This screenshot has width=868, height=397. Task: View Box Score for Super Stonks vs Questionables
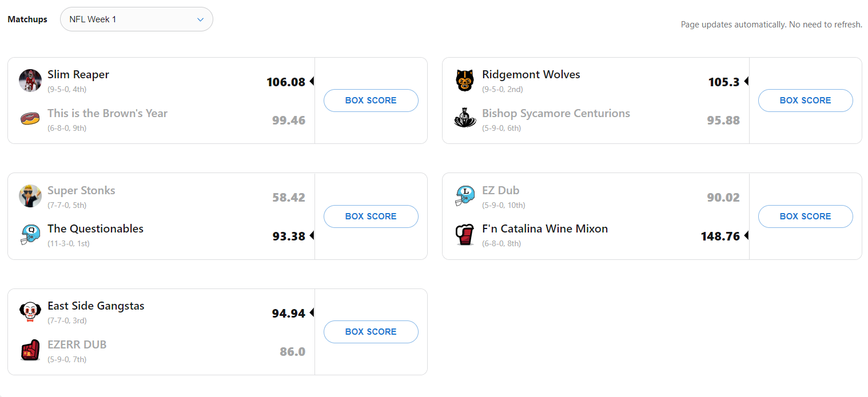[371, 216]
